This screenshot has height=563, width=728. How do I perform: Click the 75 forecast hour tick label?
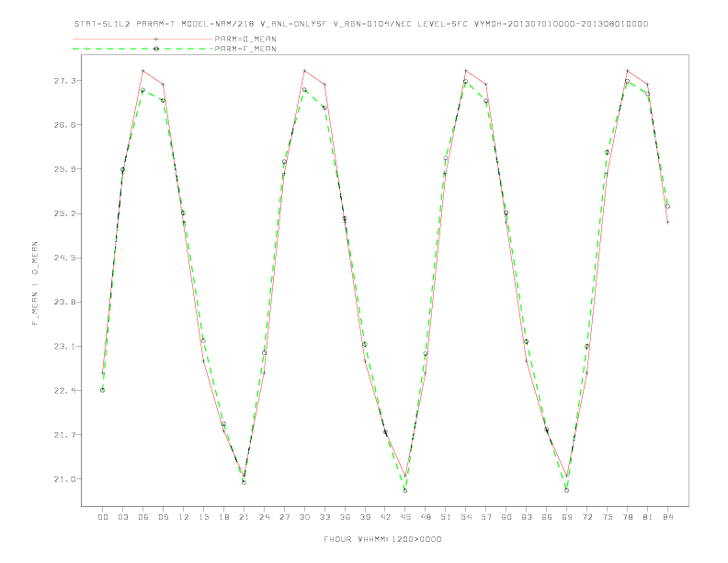(x=608, y=517)
